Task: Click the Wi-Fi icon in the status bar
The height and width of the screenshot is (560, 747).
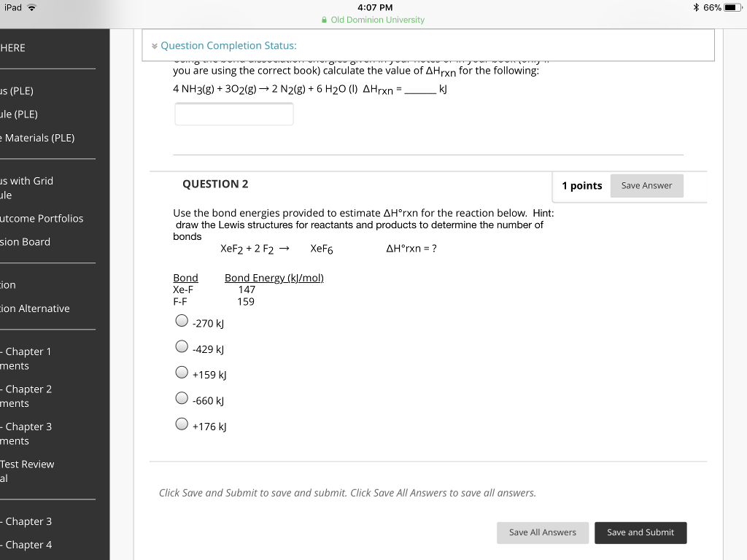Action: pos(30,7)
